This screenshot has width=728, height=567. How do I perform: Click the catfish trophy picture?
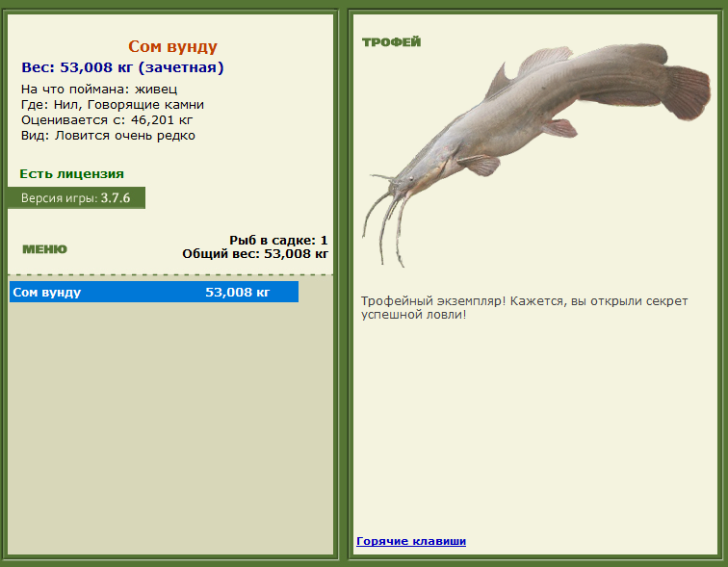[535, 155]
